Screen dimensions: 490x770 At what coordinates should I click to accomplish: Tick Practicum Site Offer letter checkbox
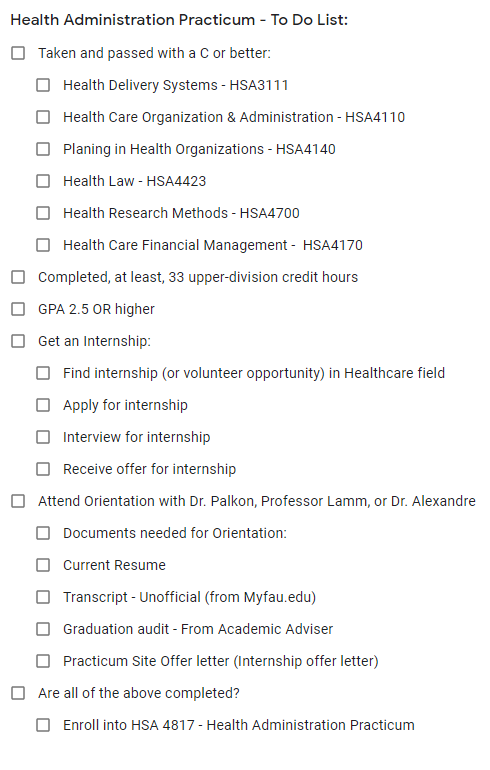click(x=43, y=661)
